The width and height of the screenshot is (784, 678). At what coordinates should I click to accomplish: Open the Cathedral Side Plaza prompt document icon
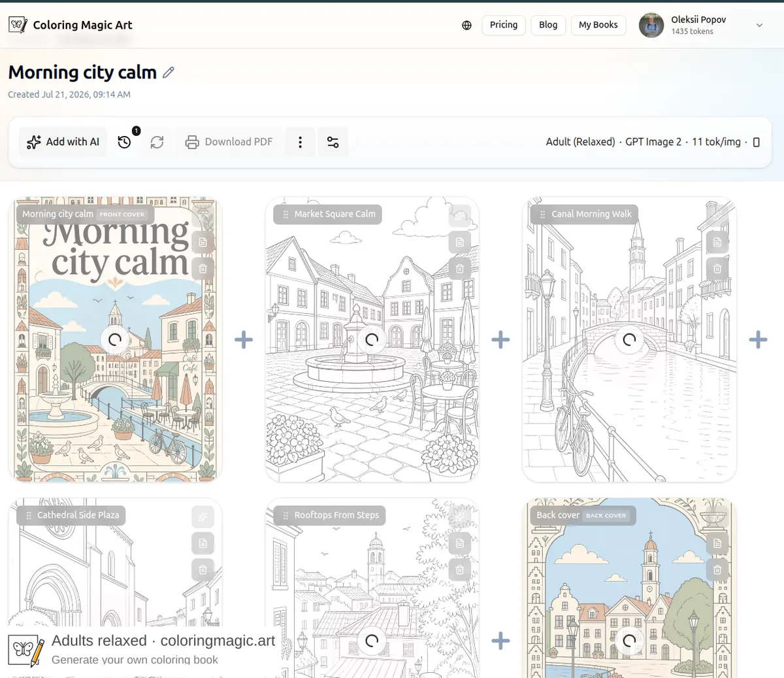[x=203, y=543]
